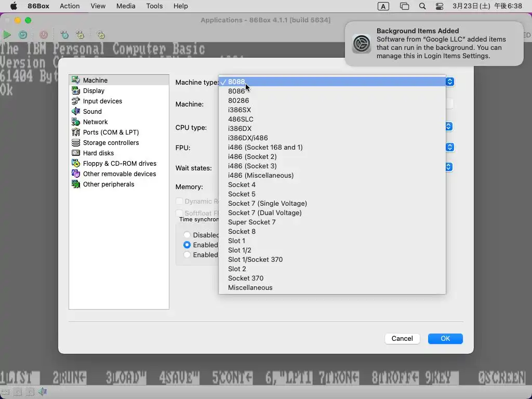Open the Action menu
Image resolution: width=532 pixels, height=399 pixels.
(70, 6)
